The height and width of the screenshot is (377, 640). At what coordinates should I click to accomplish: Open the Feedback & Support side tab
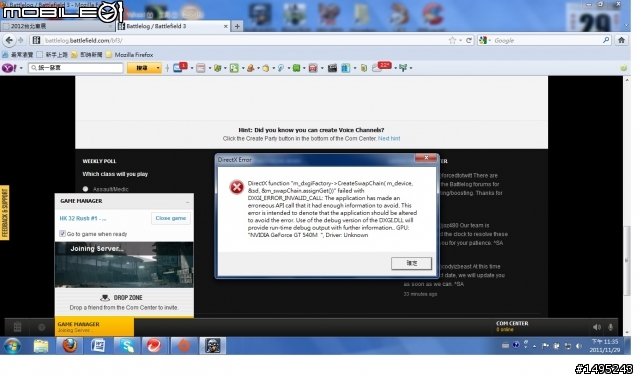pyautogui.click(x=4, y=213)
